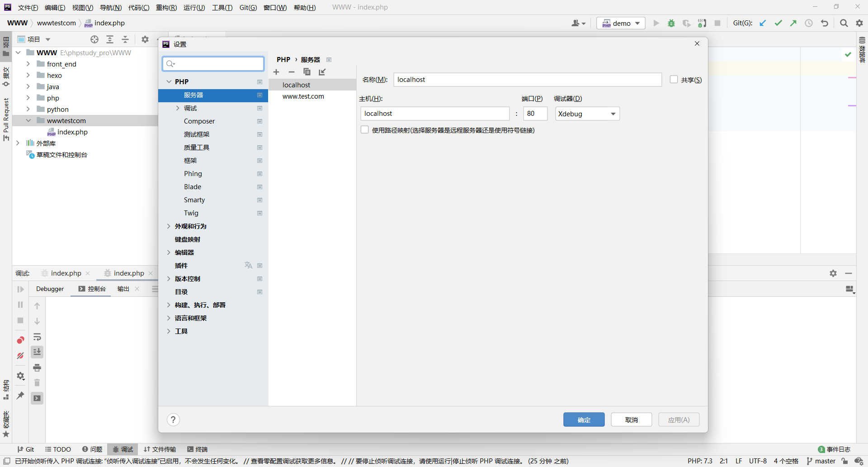The width and height of the screenshot is (868, 467).
Task: Expand the front_end folder in project tree
Action: pyautogui.click(x=28, y=64)
